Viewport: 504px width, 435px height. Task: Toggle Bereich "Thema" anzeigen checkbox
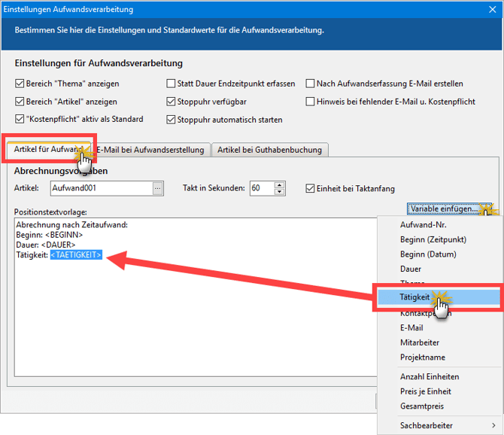[20, 84]
